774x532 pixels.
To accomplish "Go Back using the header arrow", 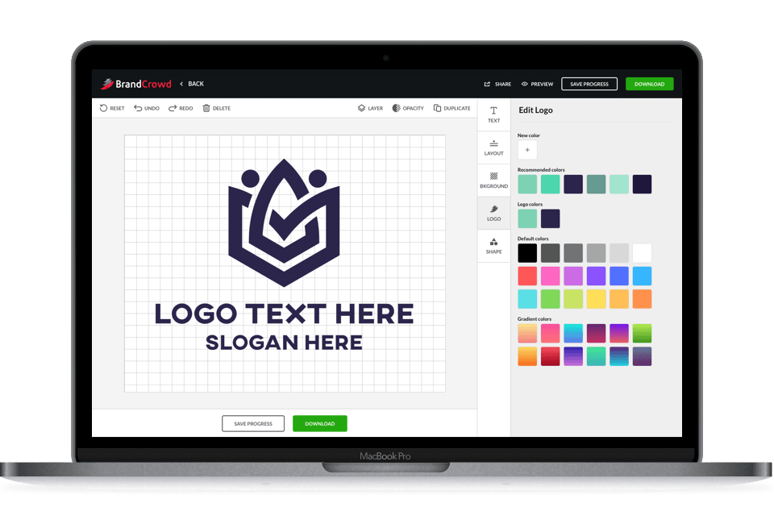I will [182, 84].
